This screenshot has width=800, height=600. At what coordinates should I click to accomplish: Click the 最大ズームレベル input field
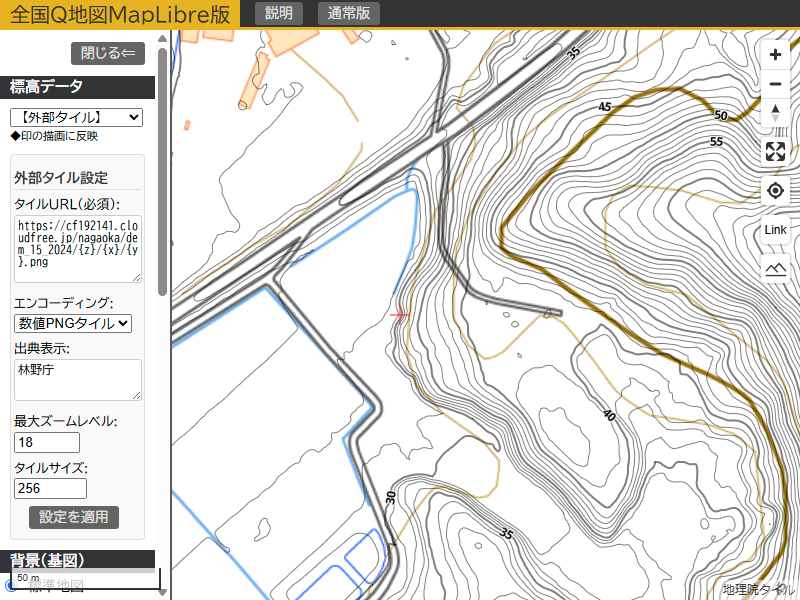(47, 443)
